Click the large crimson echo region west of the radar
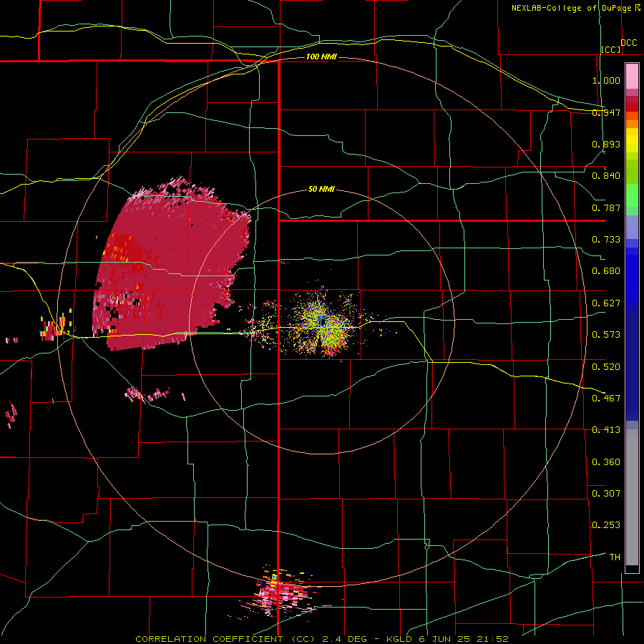The width and height of the screenshot is (644, 644). tap(170, 265)
